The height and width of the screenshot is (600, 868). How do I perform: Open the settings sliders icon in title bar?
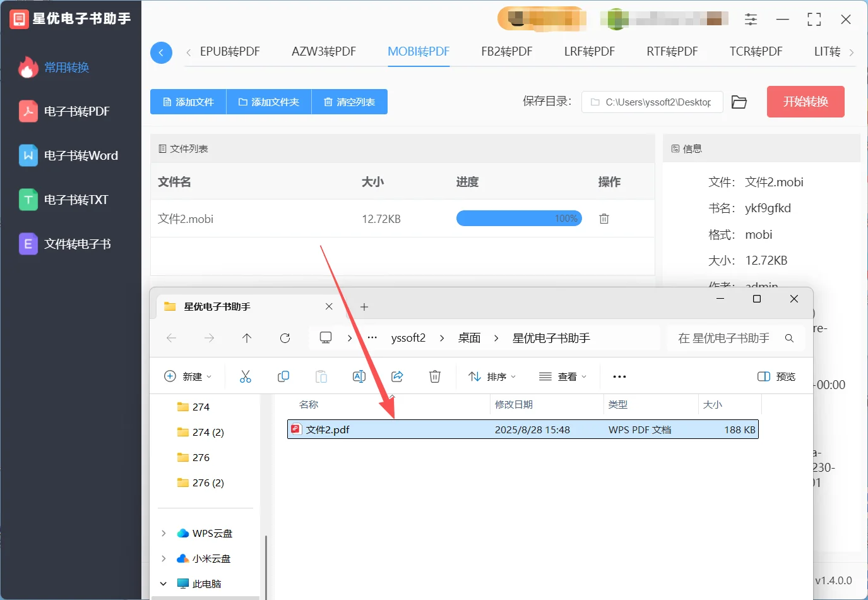coord(751,20)
